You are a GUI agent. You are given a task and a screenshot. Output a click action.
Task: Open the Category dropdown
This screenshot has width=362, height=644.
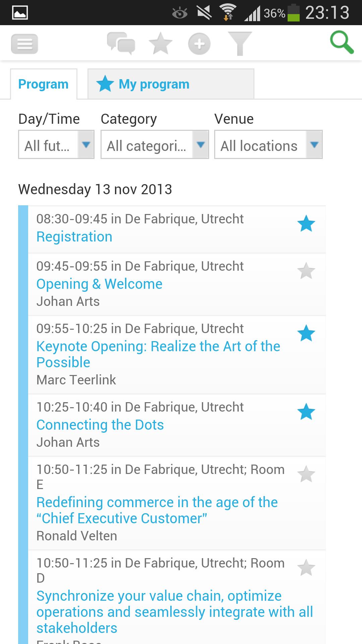[155, 145]
